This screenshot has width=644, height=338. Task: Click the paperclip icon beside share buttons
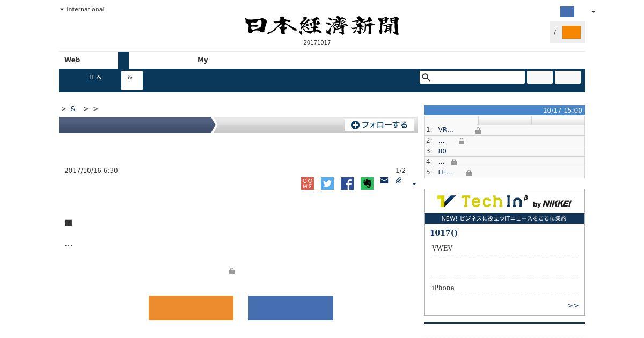pos(399,180)
